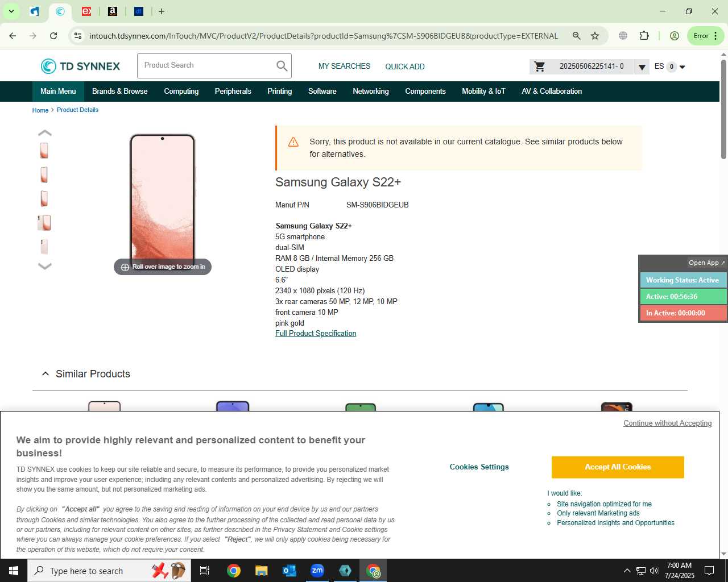Click Open App in tracker widget

[x=707, y=263]
